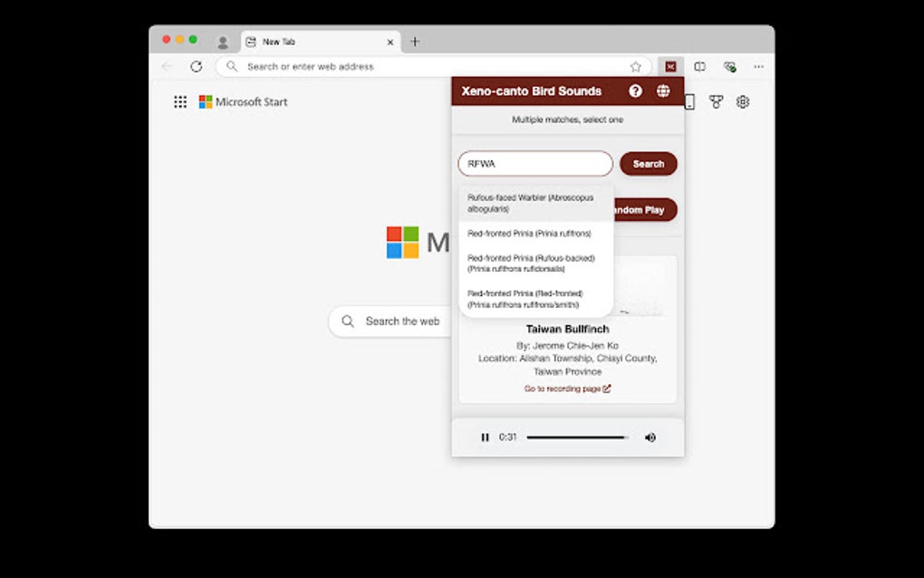Select Red-fronted Prinia (Rufous-backed) suggestion

coord(536,264)
